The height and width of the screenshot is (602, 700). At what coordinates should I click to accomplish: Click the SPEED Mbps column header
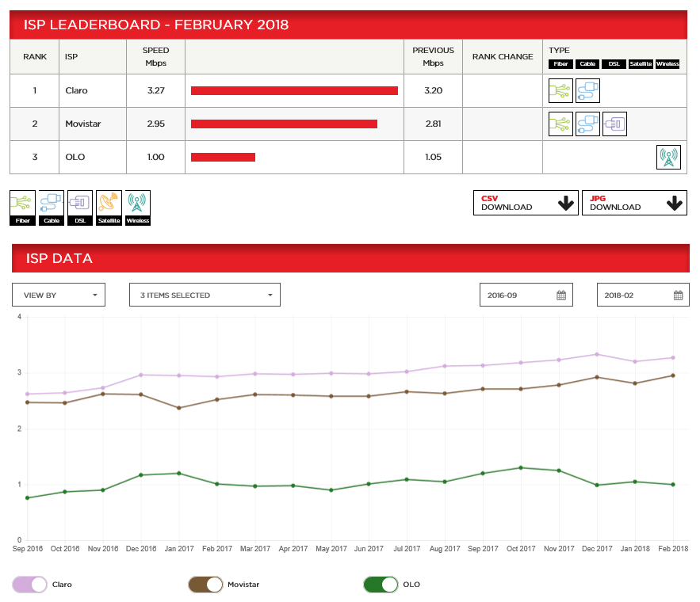coord(156,56)
